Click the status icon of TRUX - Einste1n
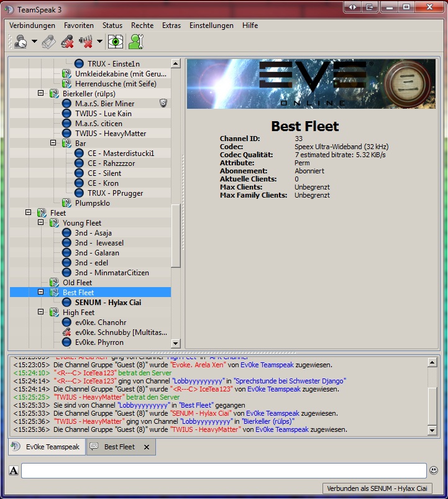The image size is (448, 499). pos(79,63)
